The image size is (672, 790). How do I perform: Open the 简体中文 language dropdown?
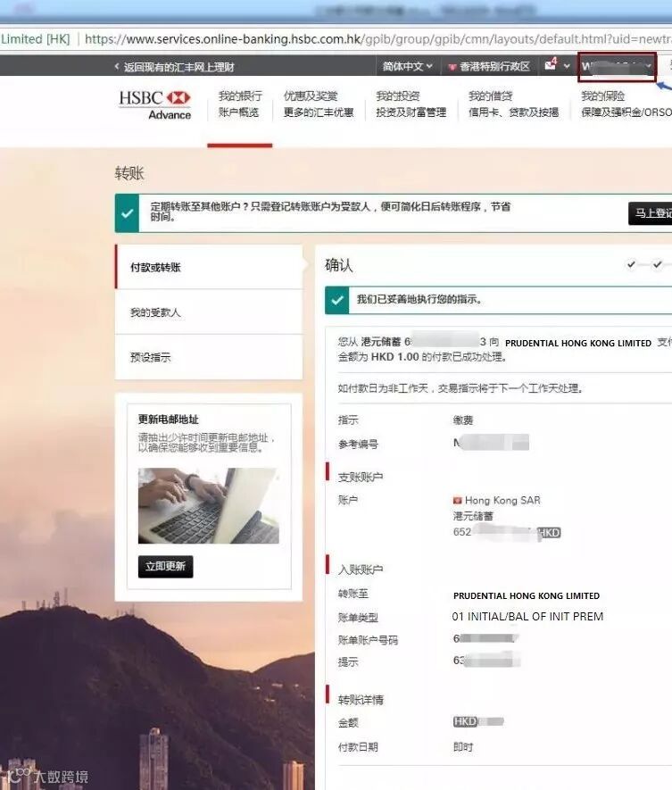click(407, 66)
